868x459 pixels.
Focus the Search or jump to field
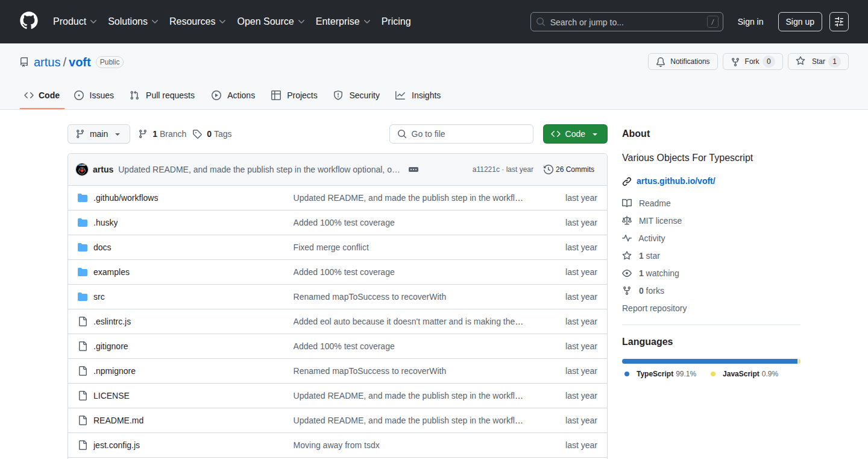point(626,22)
